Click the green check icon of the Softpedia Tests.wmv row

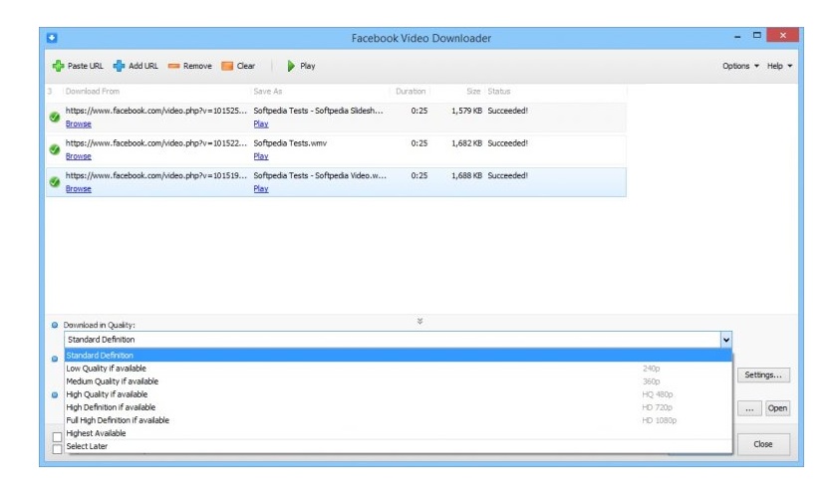click(x=54, y=149)
